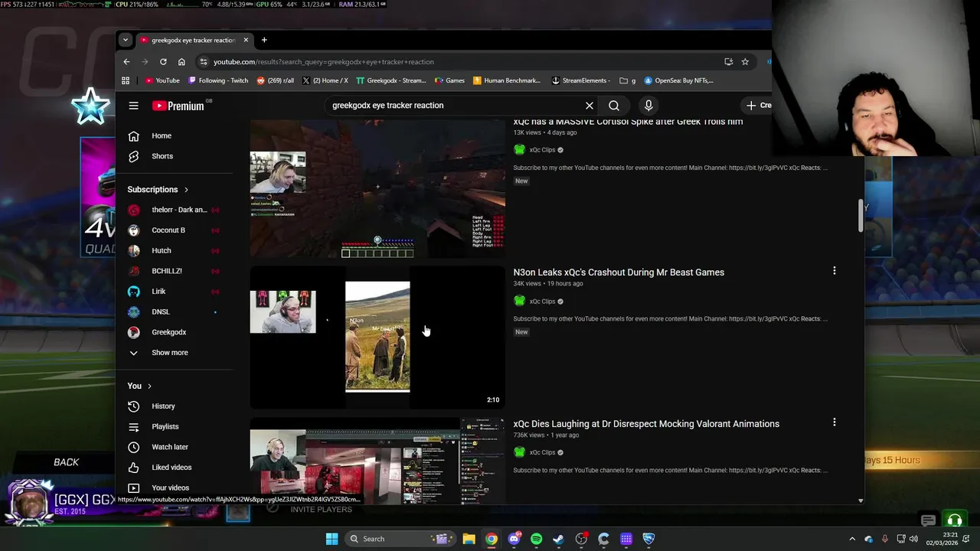Expand the Subscriptions section
This screenshot has height=551, width=980.
[x=158, y=190]
